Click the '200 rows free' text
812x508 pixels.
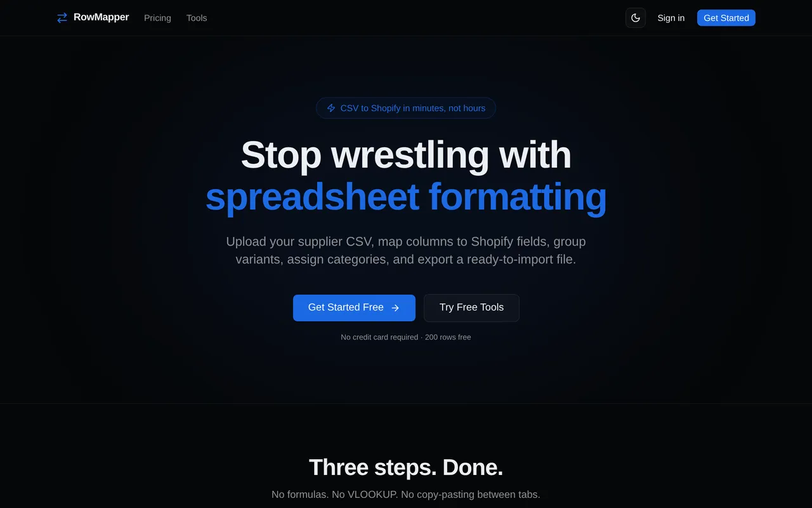pos(448,337)
